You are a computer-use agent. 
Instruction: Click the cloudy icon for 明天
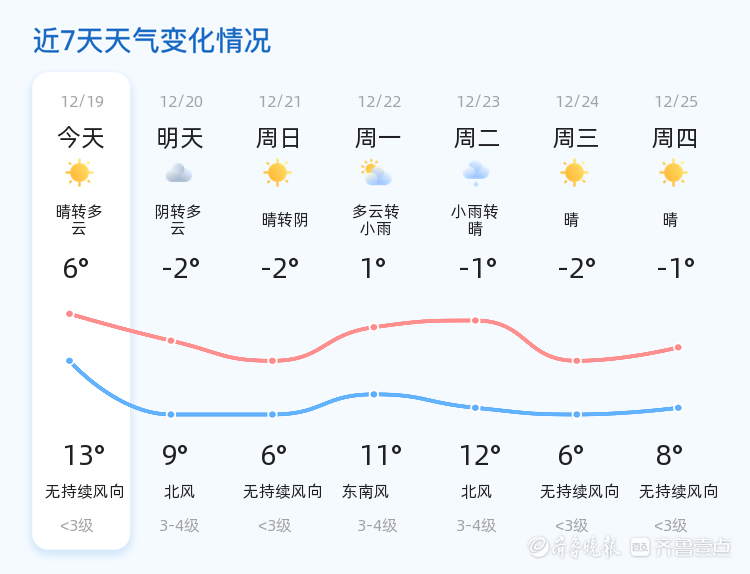tap(179, 173)
